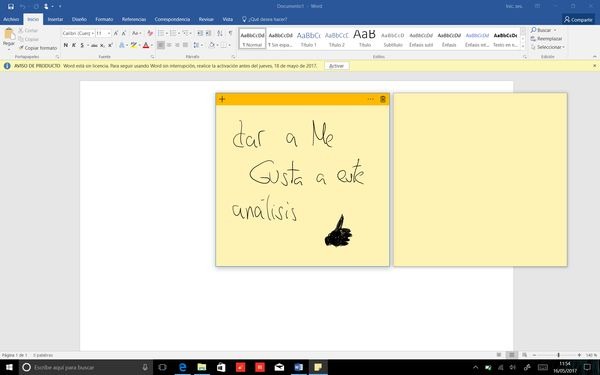Image resolution: width=600 pixels, height=375 pixels.
Task: Switch to Formato tab
Action: pyautogui.click(x=104, y=19)
